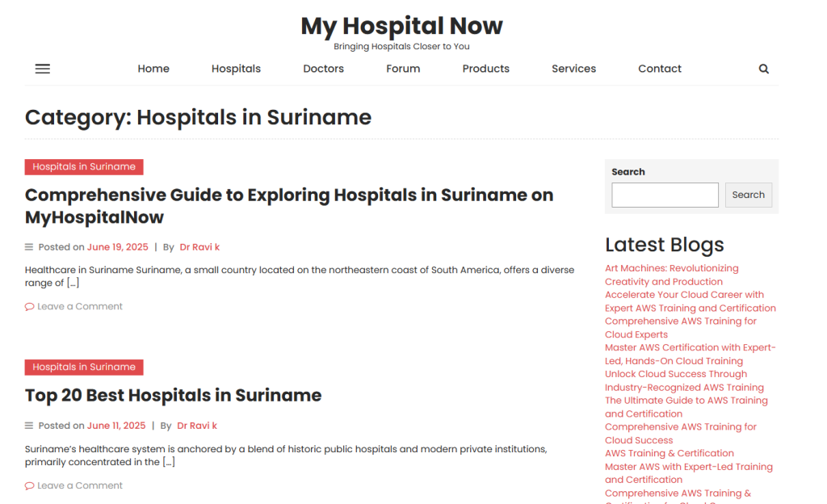Click the My Hospital Now site title
This screenshot has height=504, width=827.
401,26
